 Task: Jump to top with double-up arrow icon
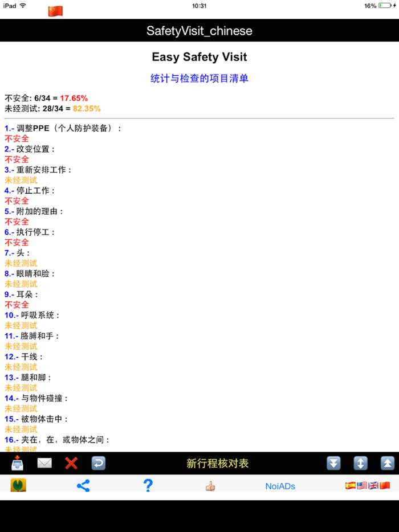tap(388, 463)
